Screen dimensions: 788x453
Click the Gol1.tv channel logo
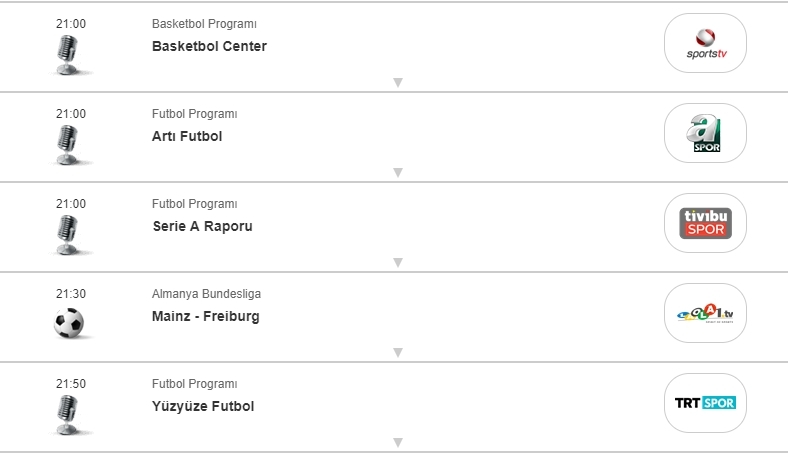[705, 313]
